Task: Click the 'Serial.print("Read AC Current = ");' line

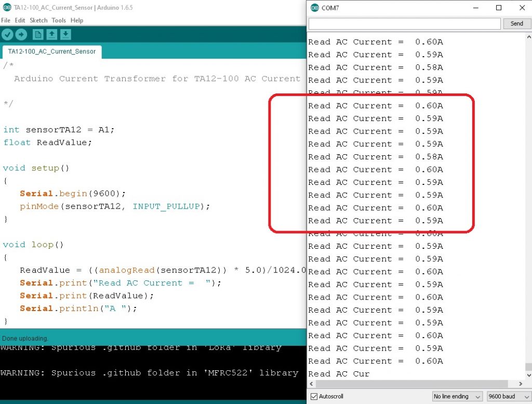Action: [x=121, y=283]
